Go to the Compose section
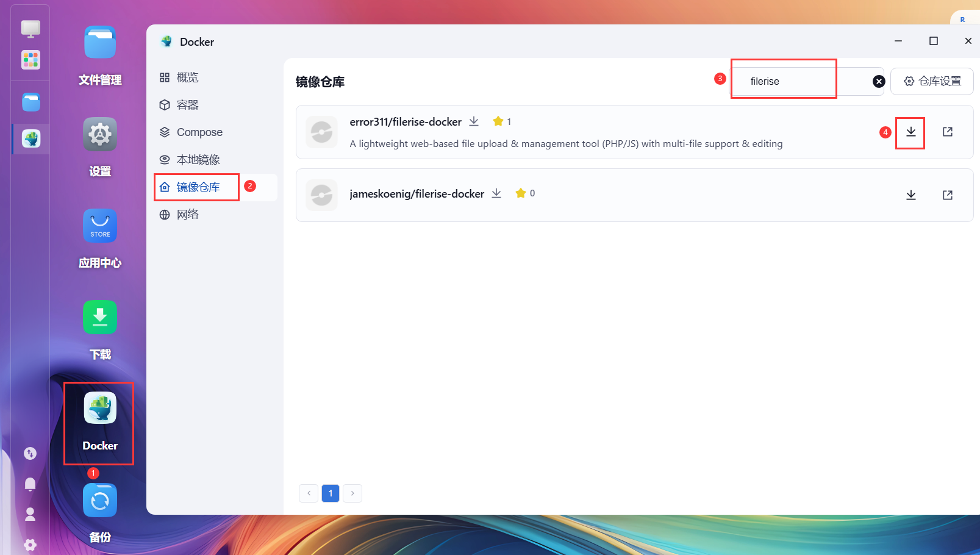Image resolution: width=980 pixels, height=555 pixels. click(199, 132)
